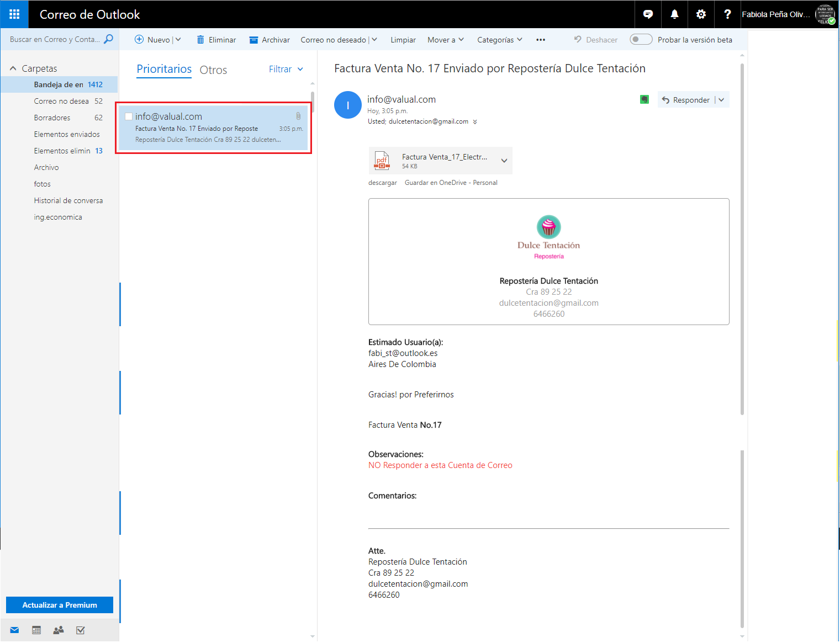Check the info@valual.com message checkbox
The width and height of the screenshot is (840, 643).
pos(129,116)
